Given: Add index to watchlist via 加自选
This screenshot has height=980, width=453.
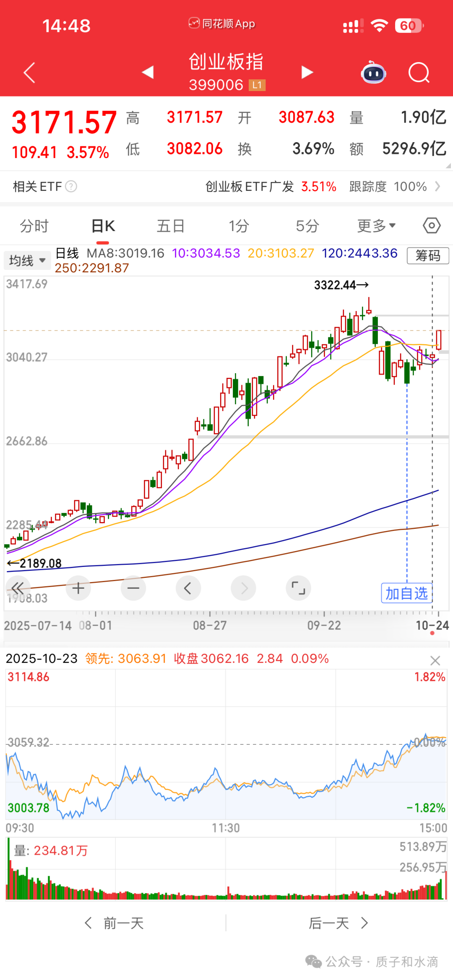Looking at the screenshot, I should pyautogui.click(x=406, y=593).
